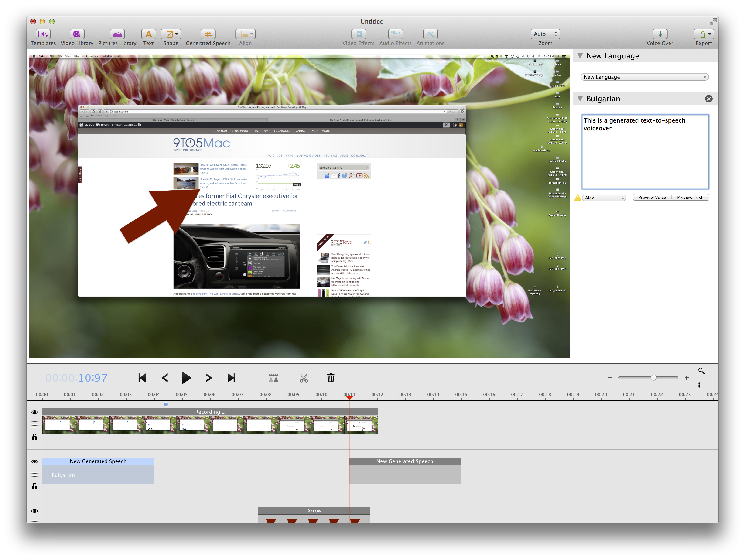Open the Video Library
The height and width of the screenshot is (560, 745).
point(77,34)
